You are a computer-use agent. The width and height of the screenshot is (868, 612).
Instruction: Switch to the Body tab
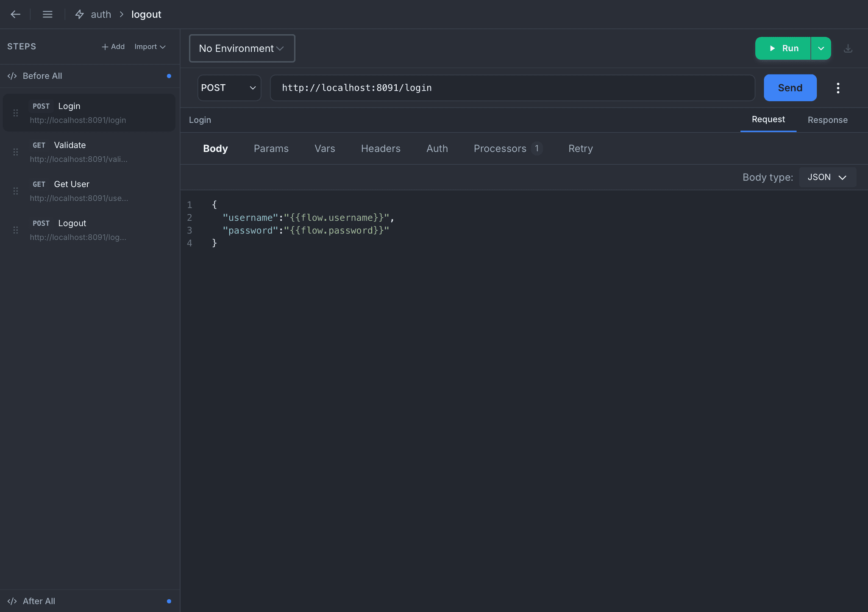point(215,149)
